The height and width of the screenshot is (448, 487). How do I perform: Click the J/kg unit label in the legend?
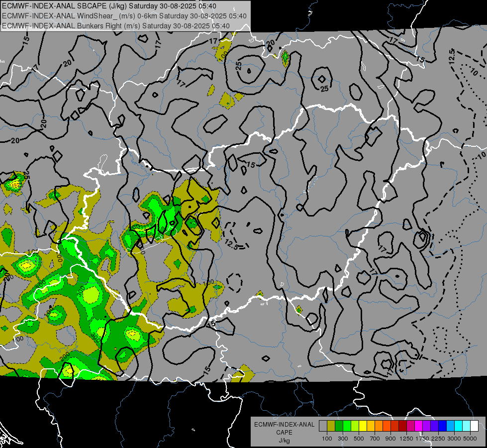[x=284, y=441]
